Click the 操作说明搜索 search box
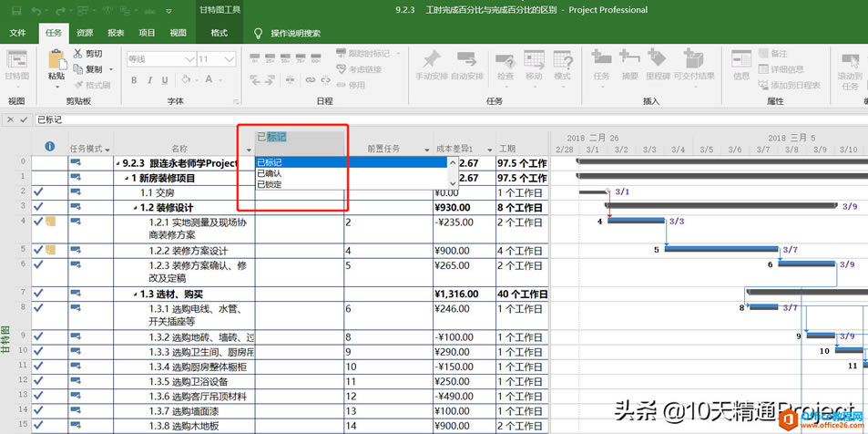Screen dimensions: 868x434 tap(295, 33)
